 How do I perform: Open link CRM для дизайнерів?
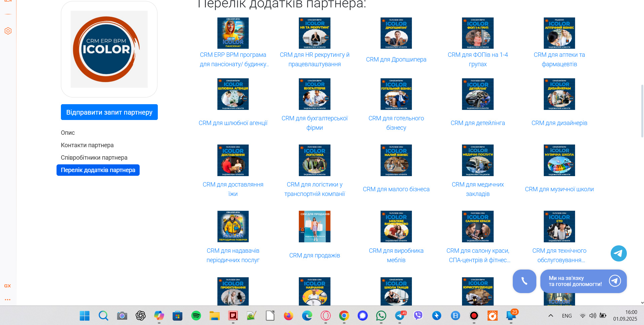pos(559,123)
